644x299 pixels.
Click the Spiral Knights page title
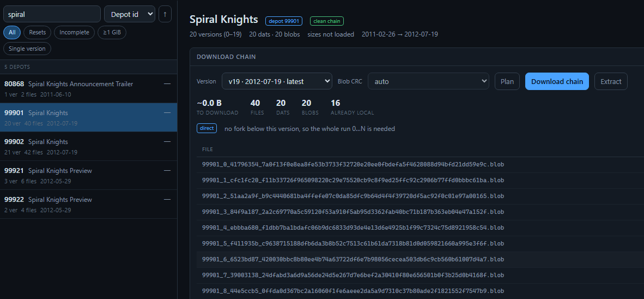click(224, 19)
